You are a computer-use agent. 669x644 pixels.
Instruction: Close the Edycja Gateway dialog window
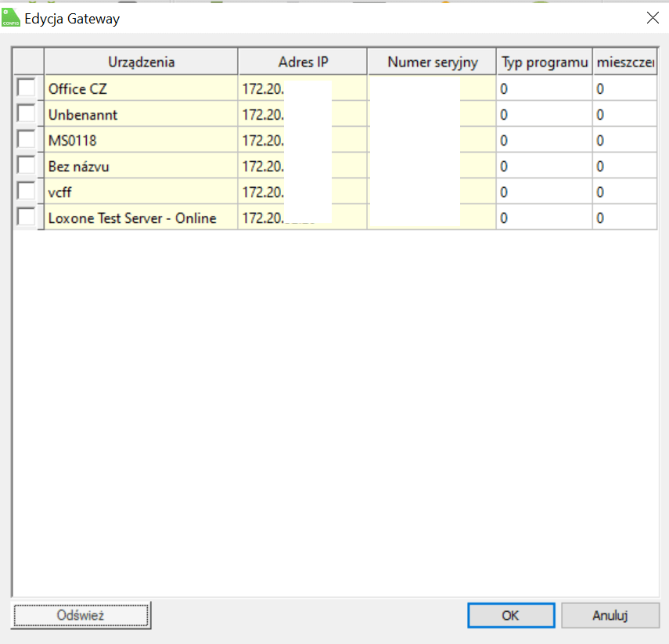click(652, 18)
